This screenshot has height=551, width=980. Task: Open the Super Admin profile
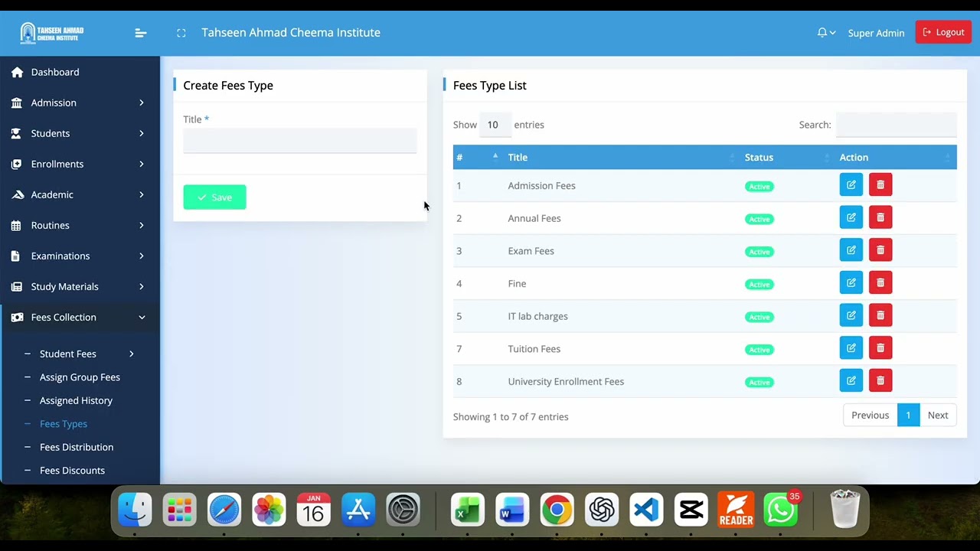coord(876,33)
